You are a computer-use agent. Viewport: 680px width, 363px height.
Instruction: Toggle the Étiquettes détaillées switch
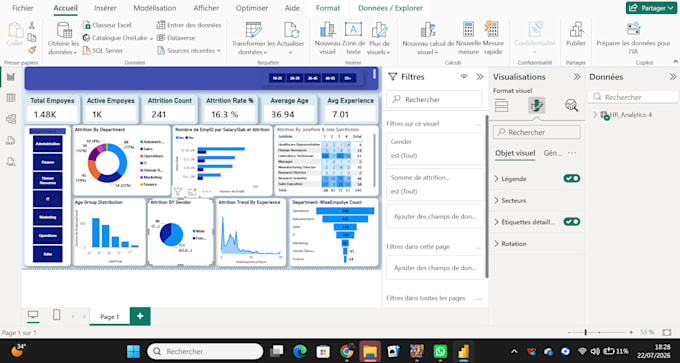coord(572,222)
